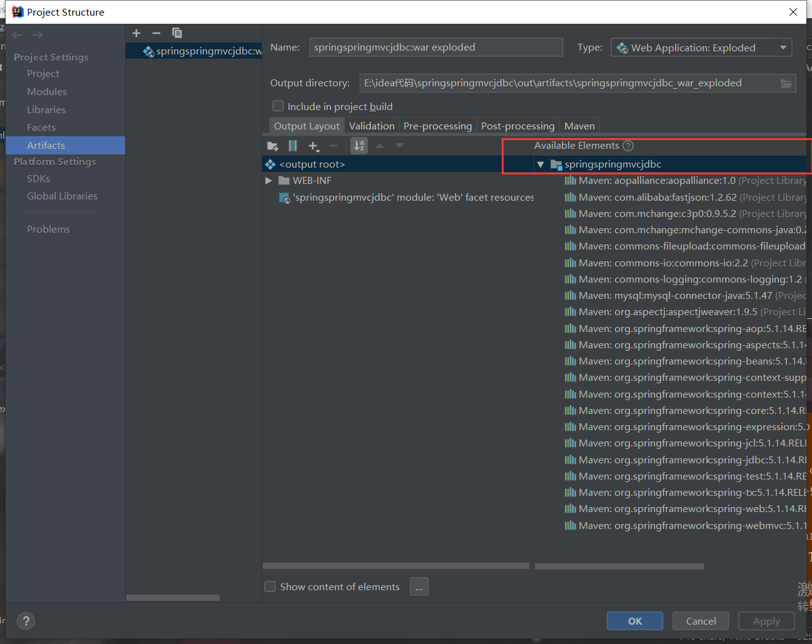Open the Type dropdown showing Web Application: Exploded

point(783,47)
